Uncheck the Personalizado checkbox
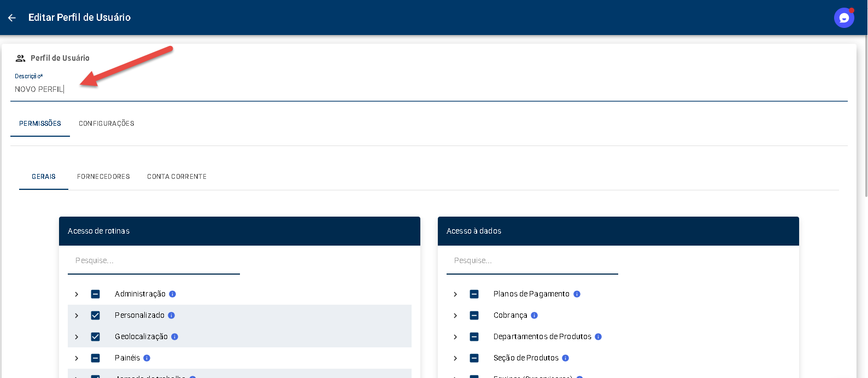Screen dimensions: 868x378 point(96,316)
